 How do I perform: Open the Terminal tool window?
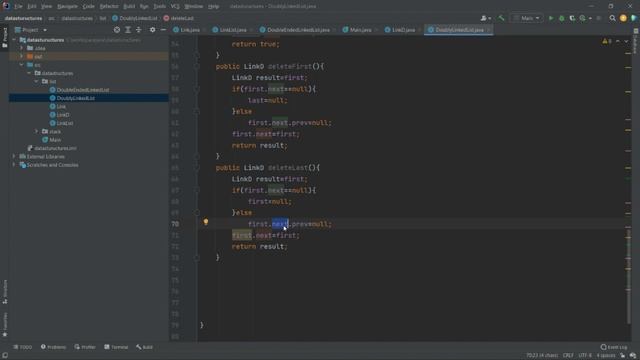coord(116,347)
